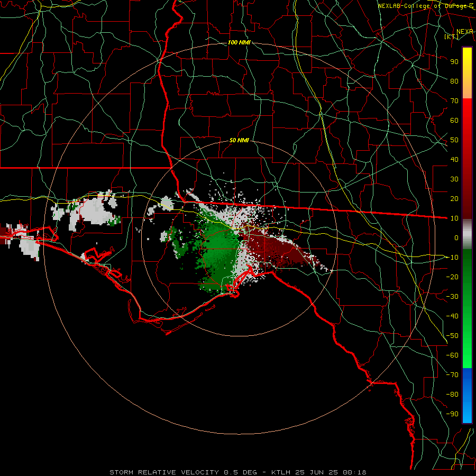The image size is (476, 476).
Task: Click the "00:18" timestamp text
Action: pyautogui.click(x=354, y=472)
